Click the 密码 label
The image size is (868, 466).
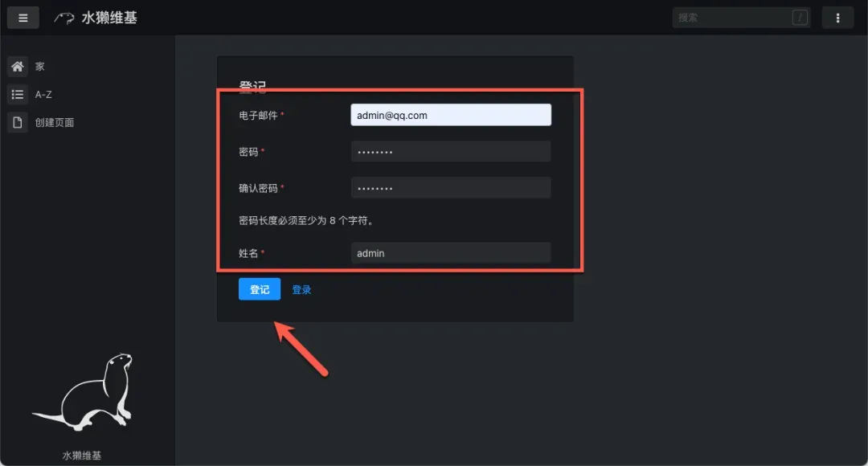coord(248,152)
